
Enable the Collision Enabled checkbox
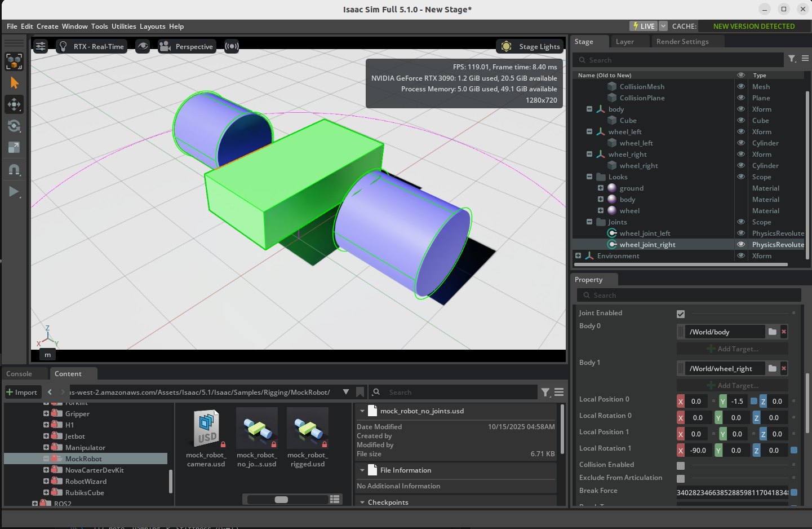[x=681, y=465]
